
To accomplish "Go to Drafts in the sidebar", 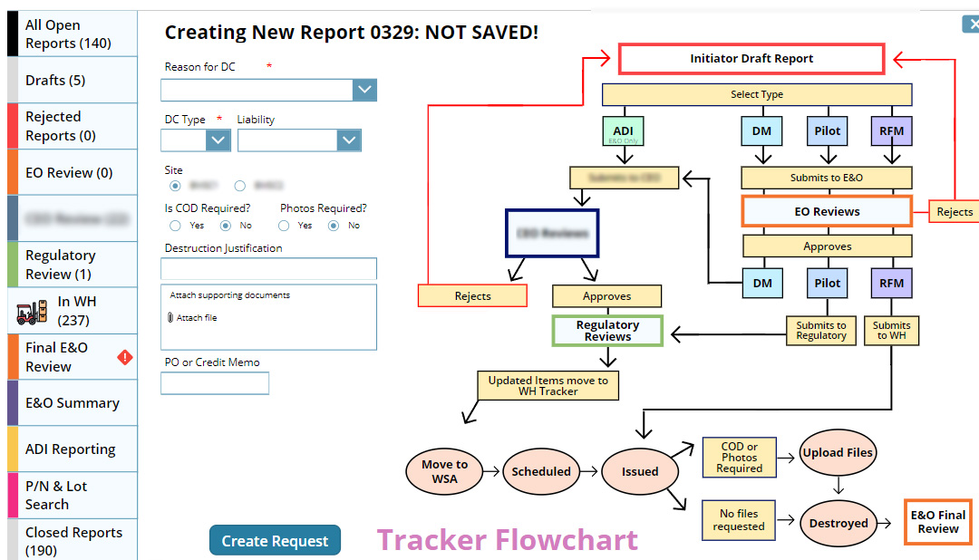I will pos(55,81).
